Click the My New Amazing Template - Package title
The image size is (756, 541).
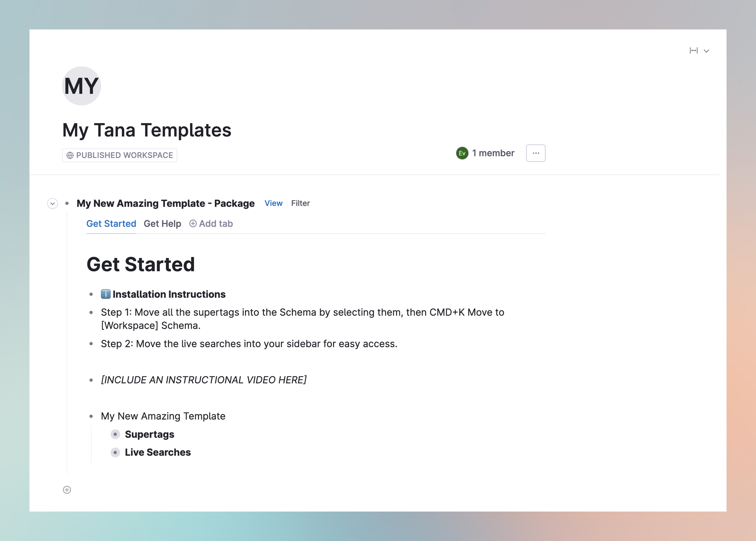coord(165,203)
